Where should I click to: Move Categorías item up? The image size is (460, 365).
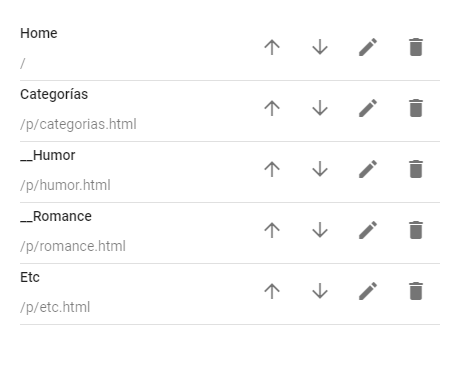click(x=272, y=108)
